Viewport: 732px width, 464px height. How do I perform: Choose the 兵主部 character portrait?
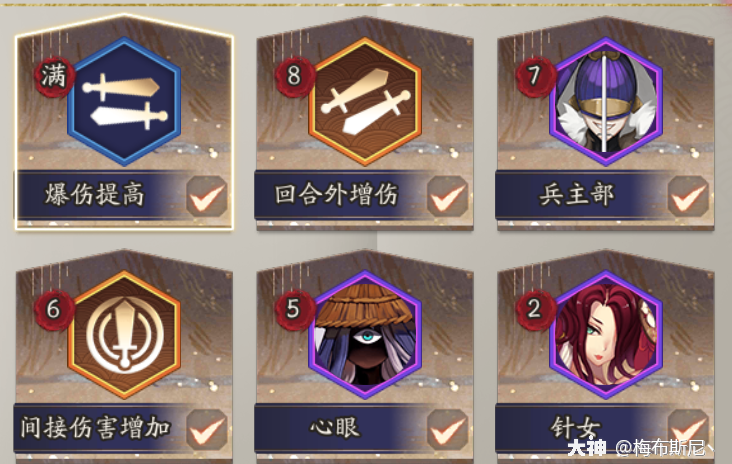(606, 102)
